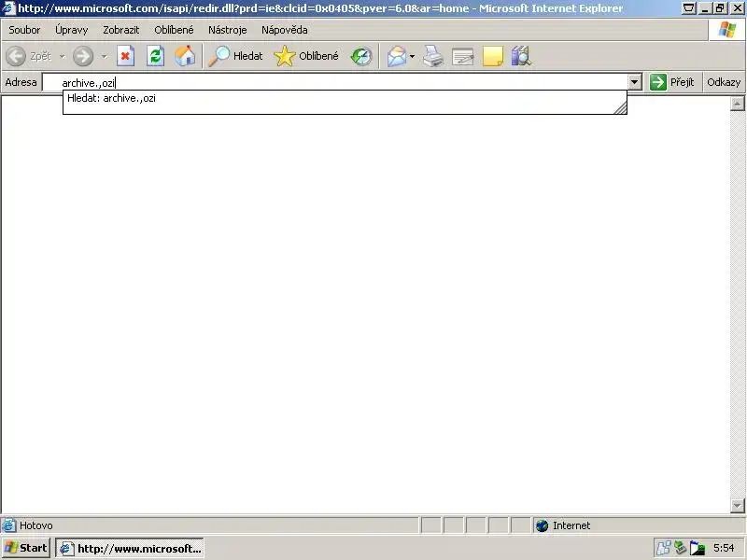This screenshot has width=747, height=560.
Task: Open the History clock icon
Action: (x=361, y=56)
